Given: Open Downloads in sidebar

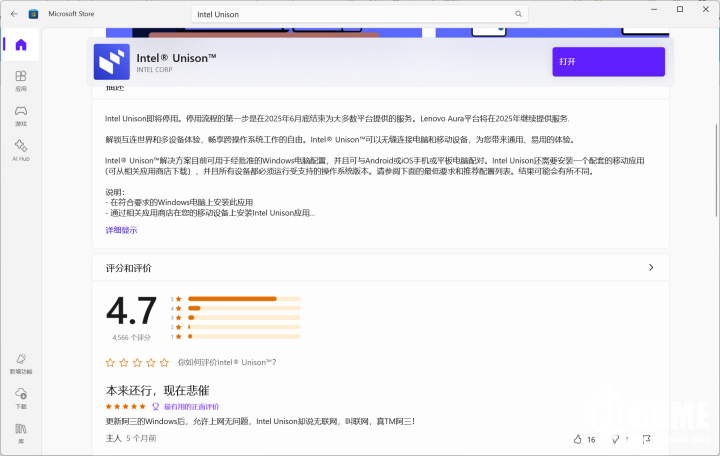Looking at the screenshot, I should (x=21, y=398).
